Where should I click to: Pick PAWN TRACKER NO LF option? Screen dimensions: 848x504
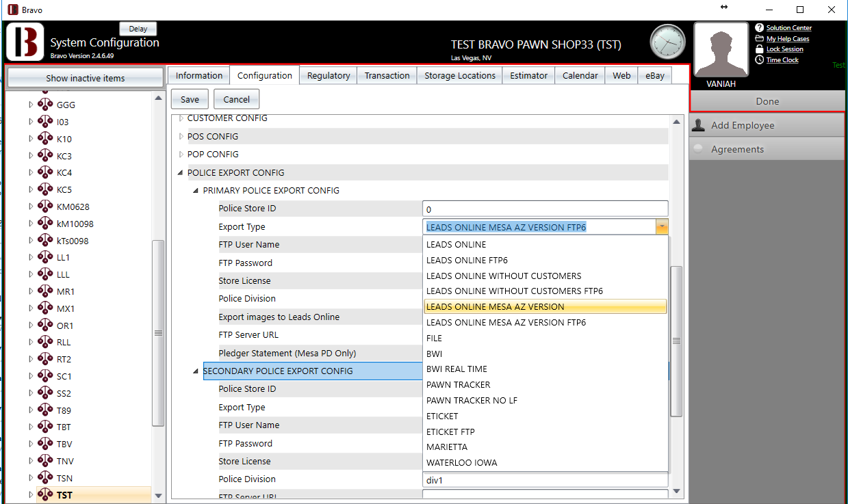pos(545,400)
